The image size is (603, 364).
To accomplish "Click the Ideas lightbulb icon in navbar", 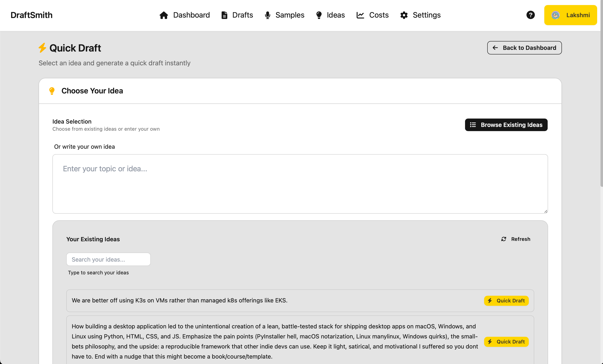I will click(319, 15).
